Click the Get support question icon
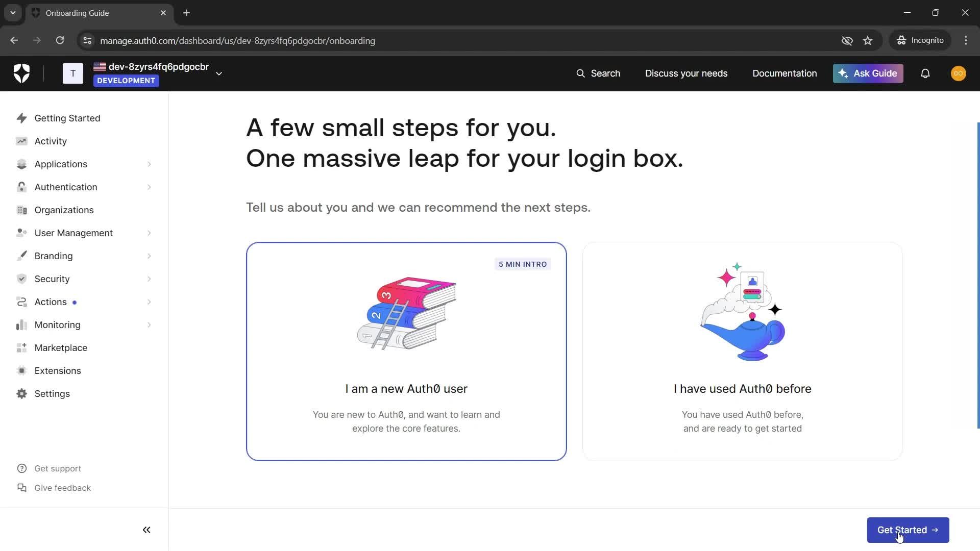Viewport: 980px width, 551px height. click(21, 468)
